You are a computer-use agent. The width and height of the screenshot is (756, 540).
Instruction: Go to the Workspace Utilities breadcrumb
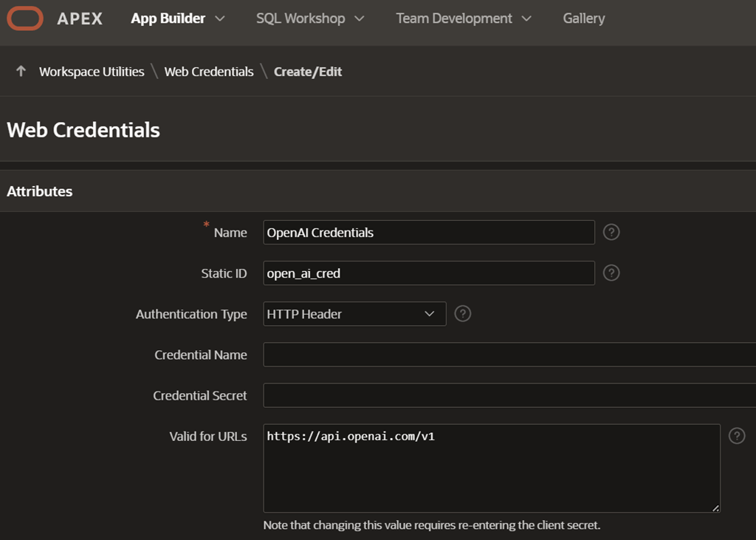pos(92,72)
